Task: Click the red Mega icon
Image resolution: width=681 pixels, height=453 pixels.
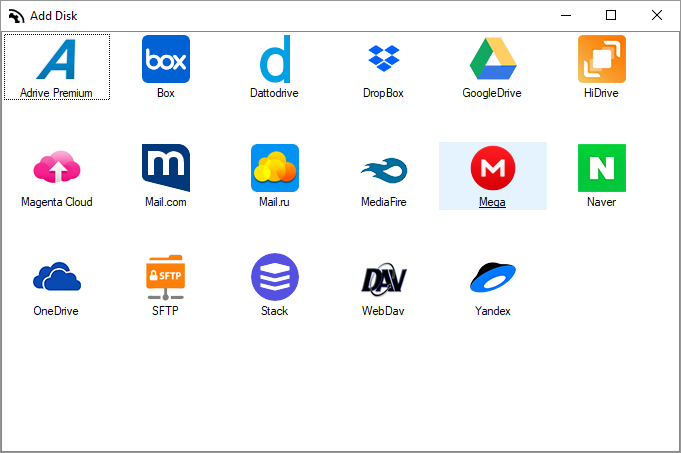Action: 493,168
